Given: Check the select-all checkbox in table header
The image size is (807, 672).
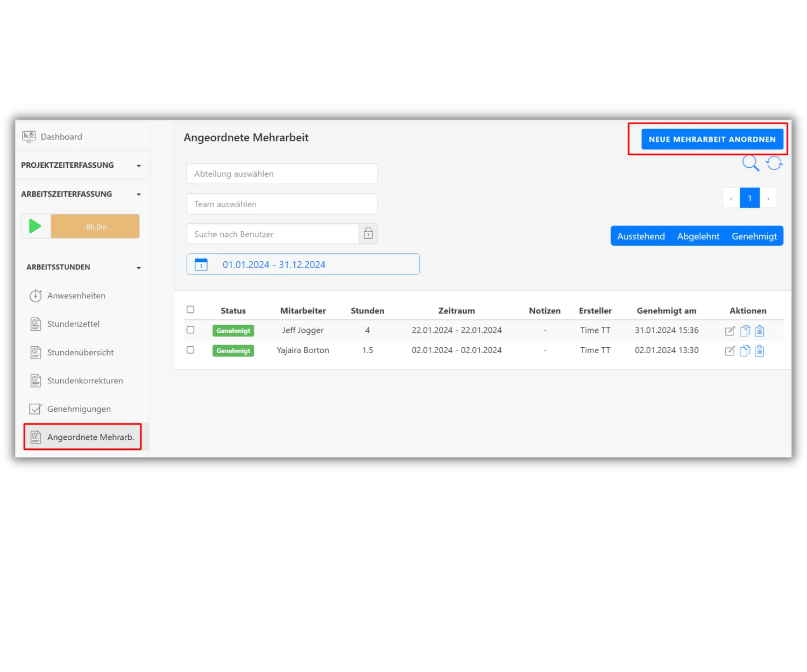Looking at the screenshot, I should click(x=190, y=309).
